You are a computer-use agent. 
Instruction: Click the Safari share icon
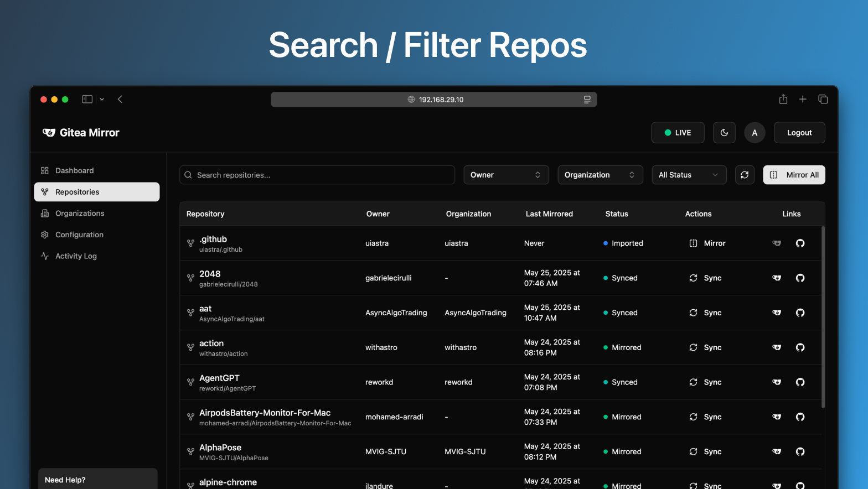tap(783, 99)
